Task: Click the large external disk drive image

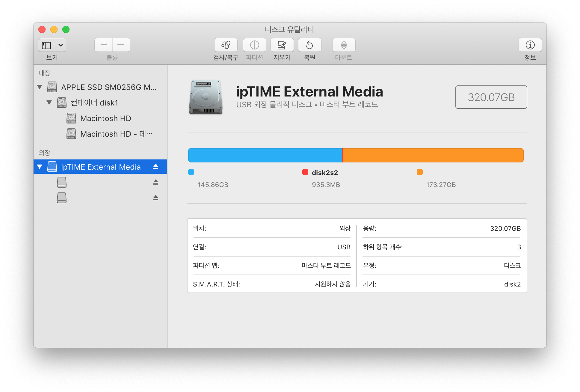Action: pos(206,97)
